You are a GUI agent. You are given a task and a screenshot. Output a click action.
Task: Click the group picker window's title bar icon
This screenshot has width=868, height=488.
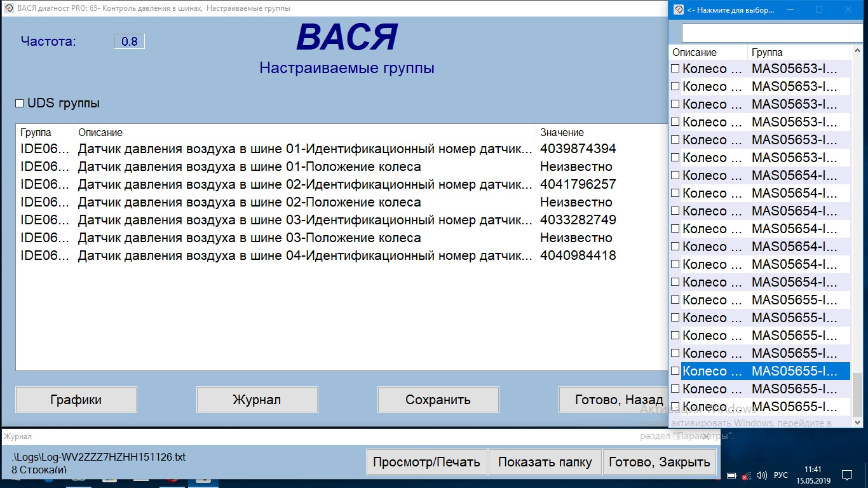point(679,10)
